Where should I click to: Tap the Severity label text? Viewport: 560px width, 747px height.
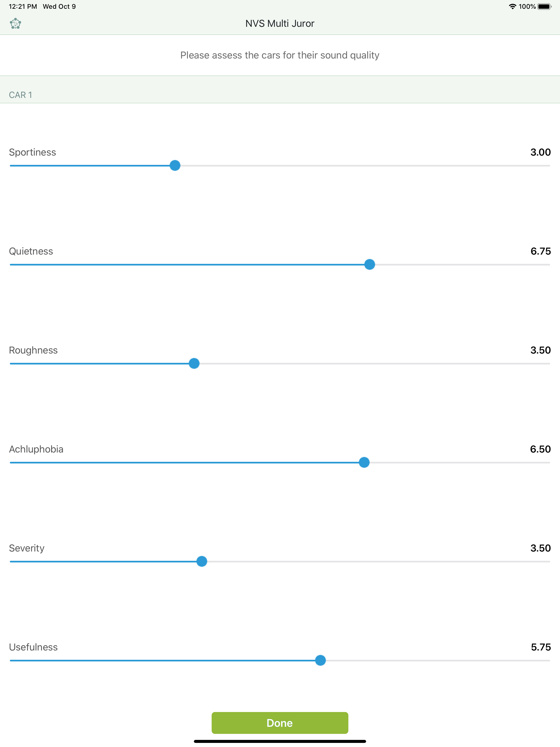[26, 548]
